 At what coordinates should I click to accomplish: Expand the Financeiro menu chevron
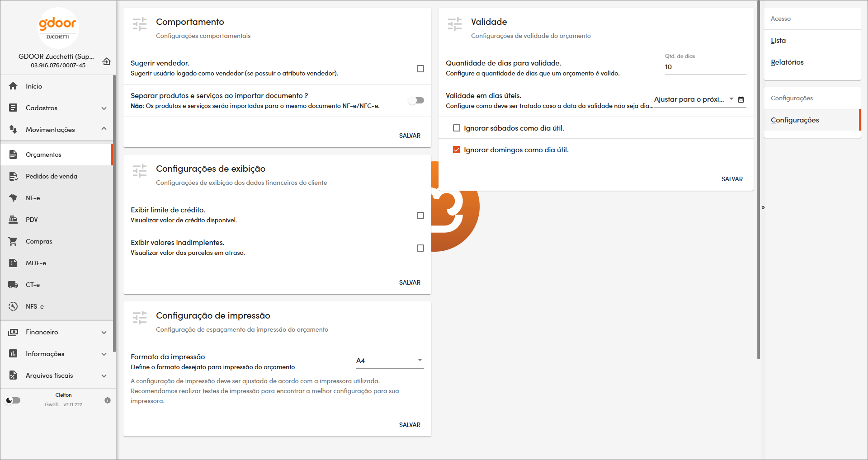[104, 333]
